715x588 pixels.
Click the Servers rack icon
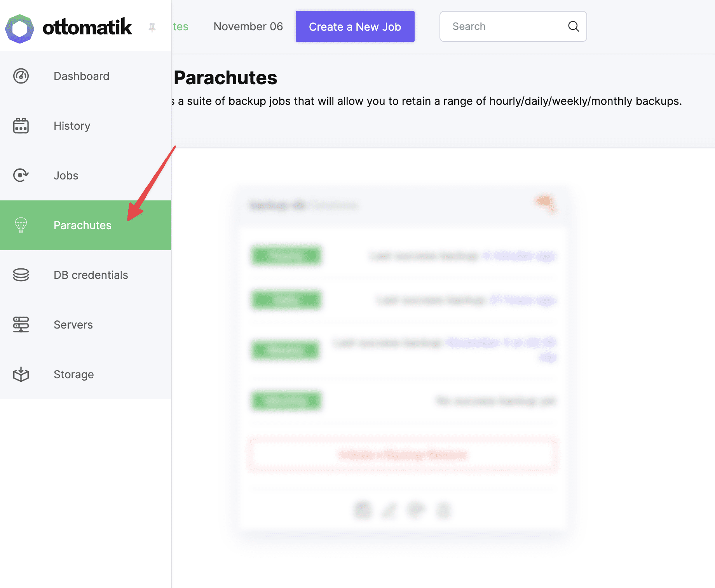click(x=21, y=325)
